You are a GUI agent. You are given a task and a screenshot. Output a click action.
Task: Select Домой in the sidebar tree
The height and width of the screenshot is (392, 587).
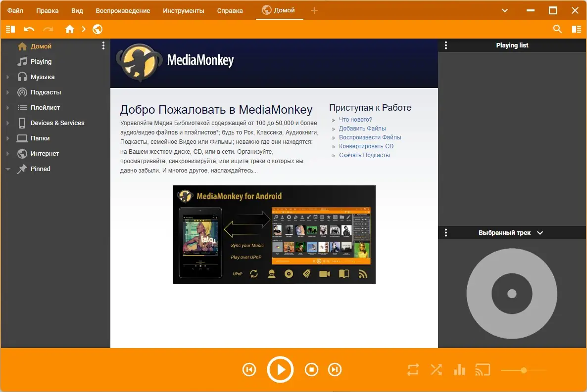[41, 46]
